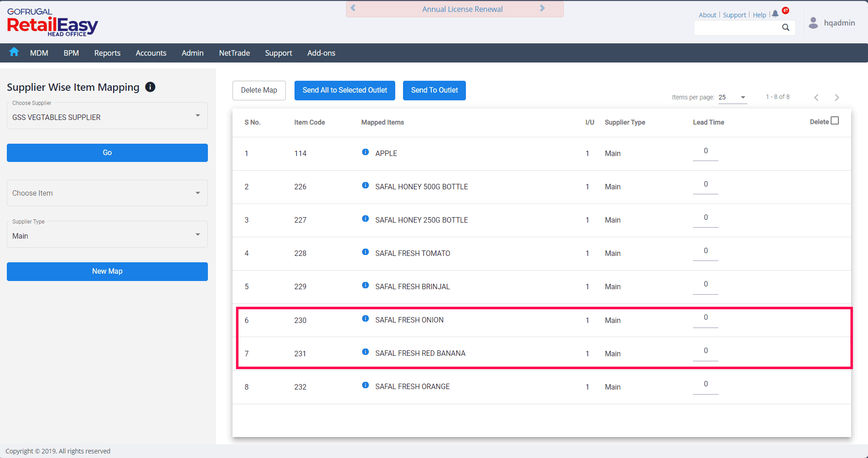Viewport: 868px width, 458px height.
Task: Click the SAFAL FRESH ORANGE item name
Action: coord(413,386)
